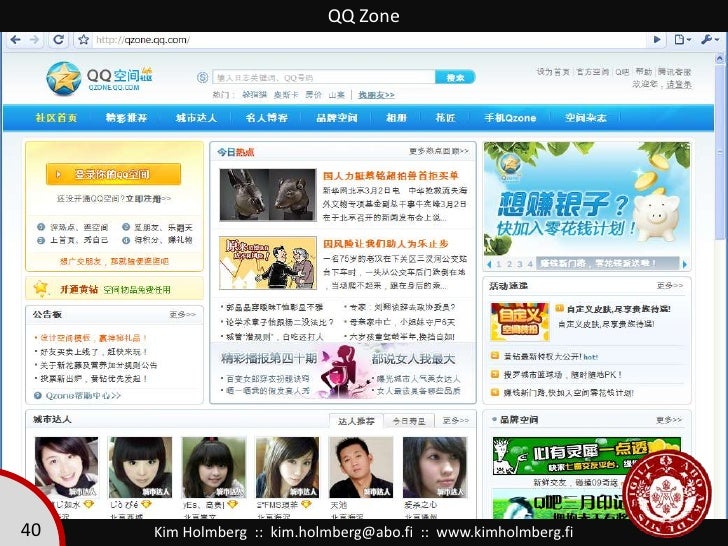Click the blue 搜索 search button
The height and width of the screenshot is (546, 728).
pyautogui.click(x=455, y=77)
